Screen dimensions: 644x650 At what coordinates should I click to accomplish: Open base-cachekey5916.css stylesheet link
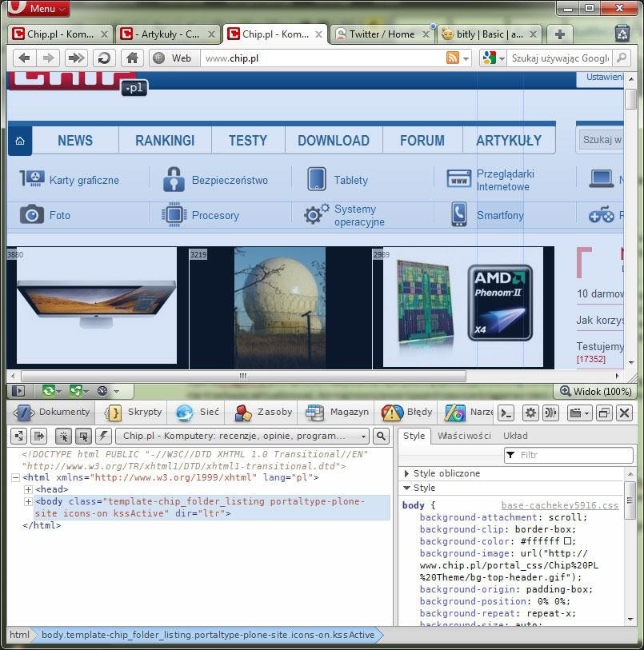[x=559, y=505]
